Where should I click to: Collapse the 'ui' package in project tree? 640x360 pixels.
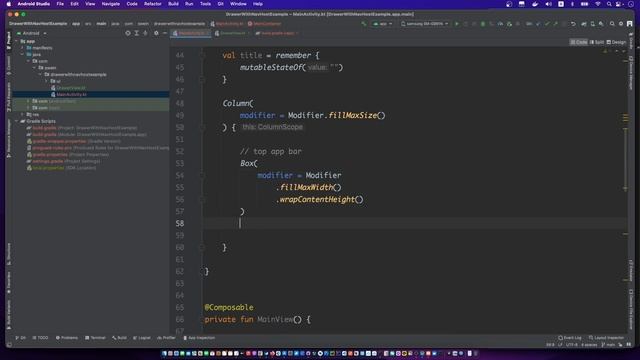pyautogui.click(x=47, y=81)
